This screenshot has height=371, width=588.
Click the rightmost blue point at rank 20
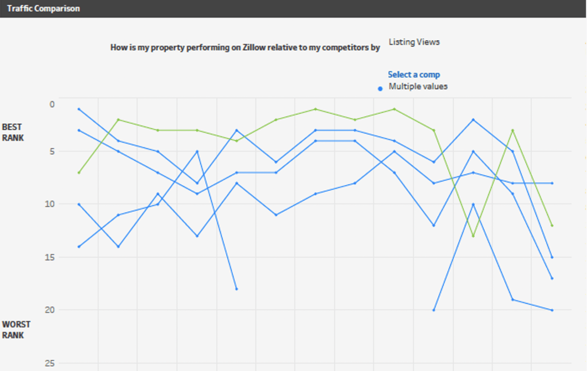[x=552, y=310]
